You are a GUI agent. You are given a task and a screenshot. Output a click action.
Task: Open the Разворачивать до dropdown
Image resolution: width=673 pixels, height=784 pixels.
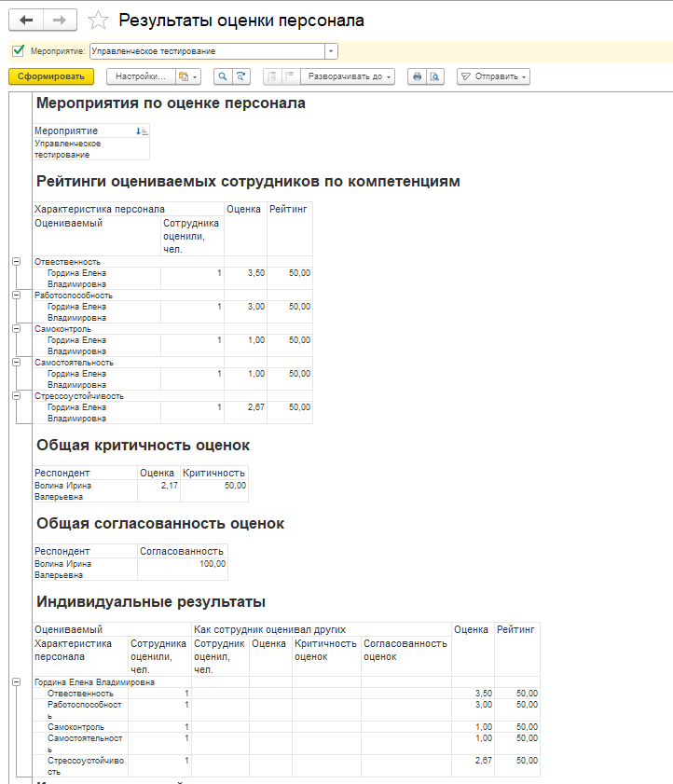pyautogui.click(x=348, y=76)
